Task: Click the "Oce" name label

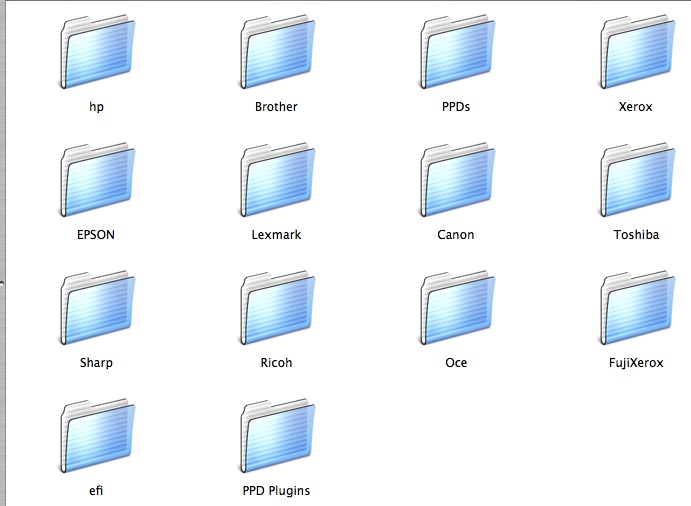Action: (456, 362)
